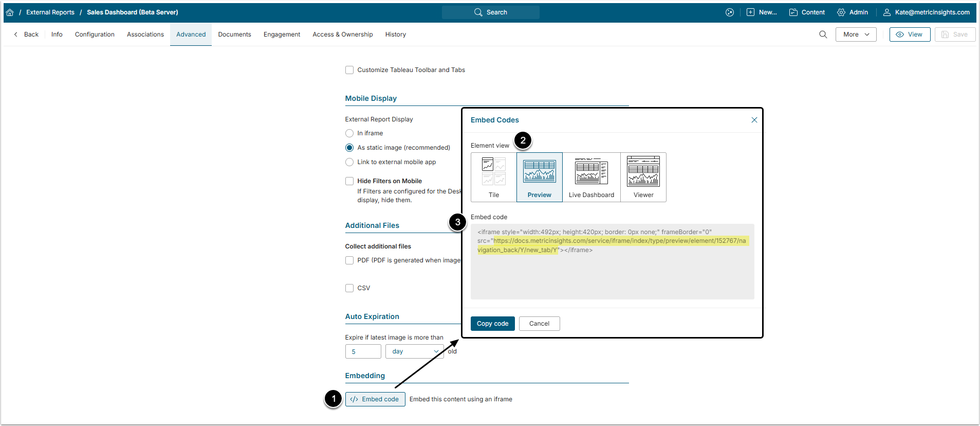Open the user account Kate@metricinsights.com
Screen dimensions: 980x426
926,12
